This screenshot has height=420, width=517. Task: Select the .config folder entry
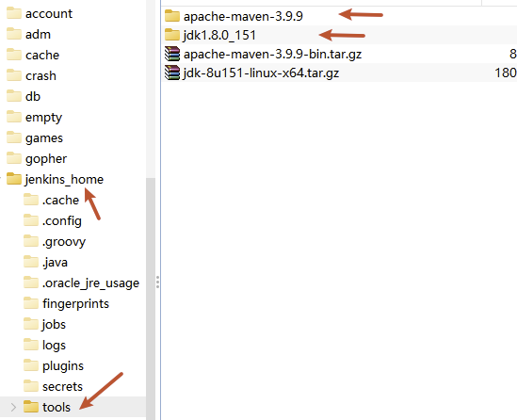[x=53, y=220]
